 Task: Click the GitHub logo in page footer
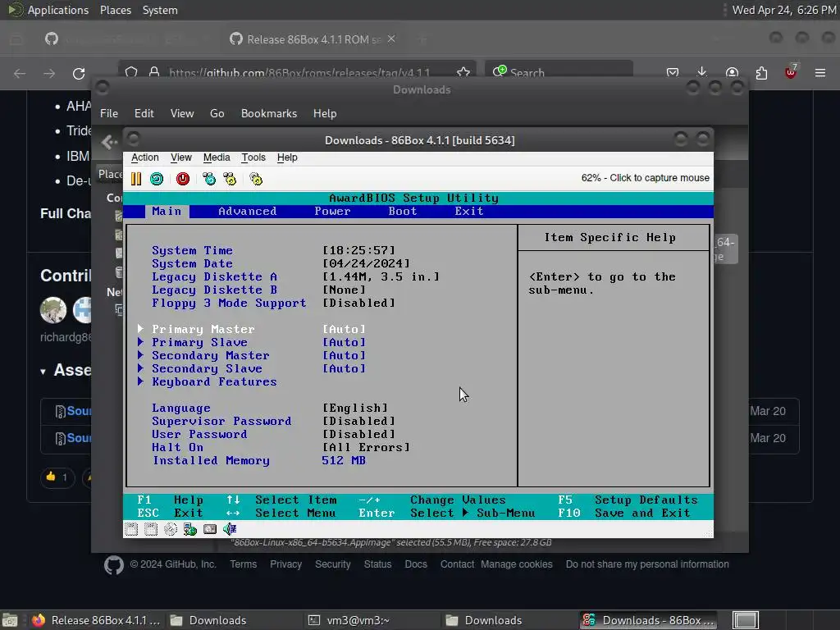pos(113,565)
